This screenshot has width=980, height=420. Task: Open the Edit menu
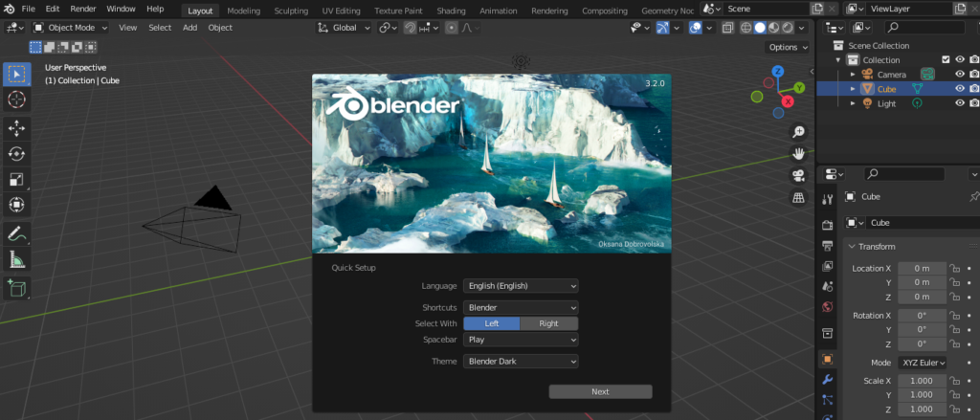(x=53, y=10)
